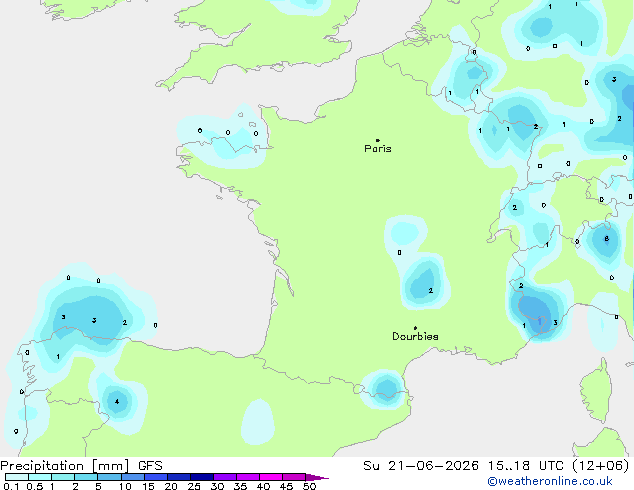Click the '4' precipitation value over northern Spain
The image size is (634, 490).
point(117,401)
